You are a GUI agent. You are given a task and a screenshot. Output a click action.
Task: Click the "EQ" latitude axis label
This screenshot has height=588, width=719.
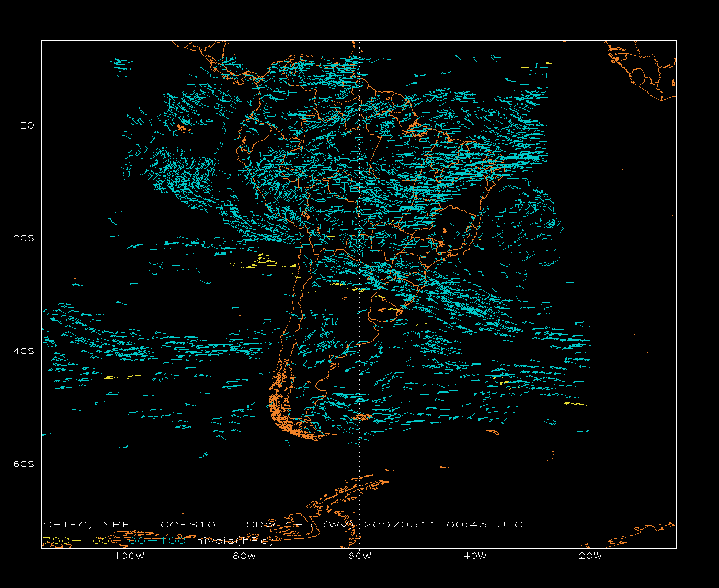27,125
